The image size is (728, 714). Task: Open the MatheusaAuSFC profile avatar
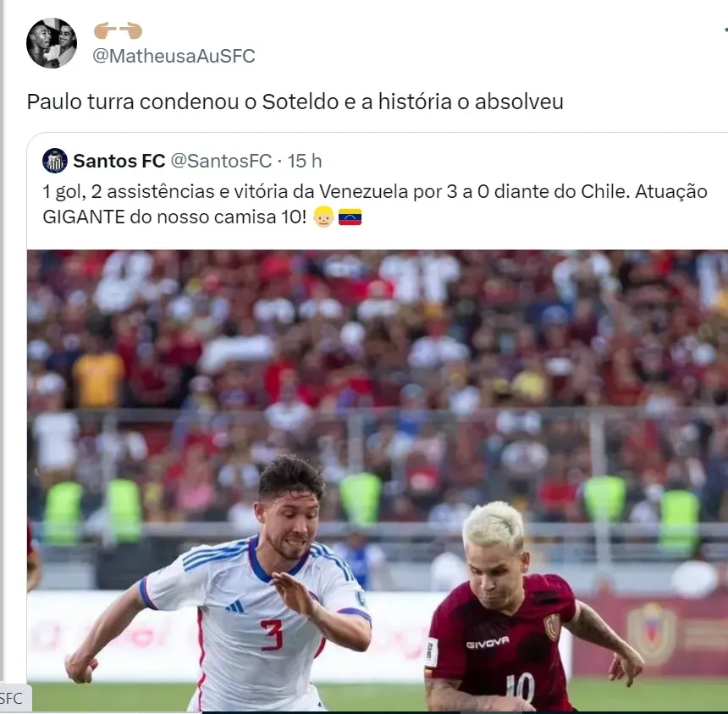tap(52, 43)
